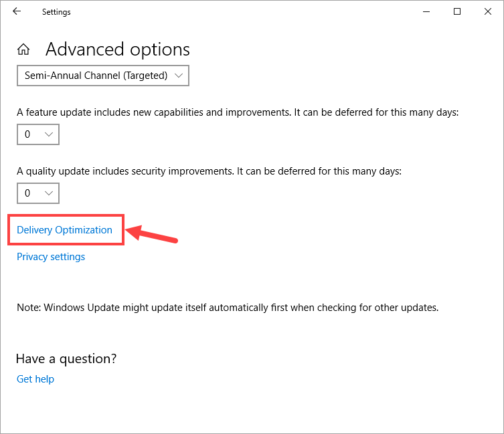Click the Settings title text
This screenshot has width=504, height=434.
click(56, 11)
